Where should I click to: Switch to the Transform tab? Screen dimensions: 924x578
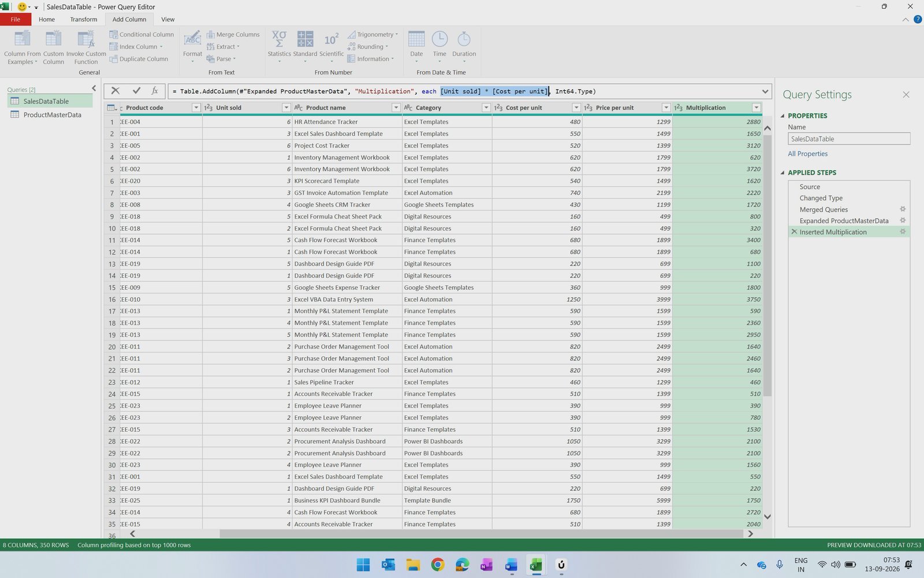pyautogui.click(x=84, y=20)
